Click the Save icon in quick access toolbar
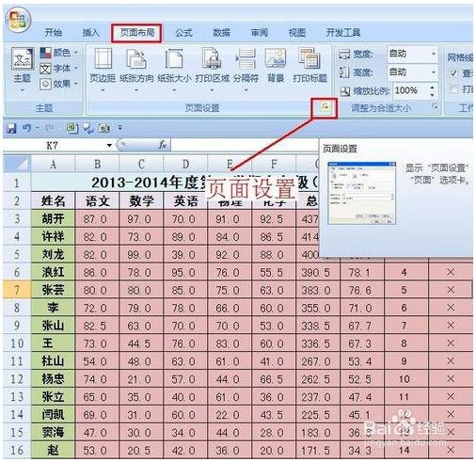This screenshot has width=476, height=462. pos(11,128)
